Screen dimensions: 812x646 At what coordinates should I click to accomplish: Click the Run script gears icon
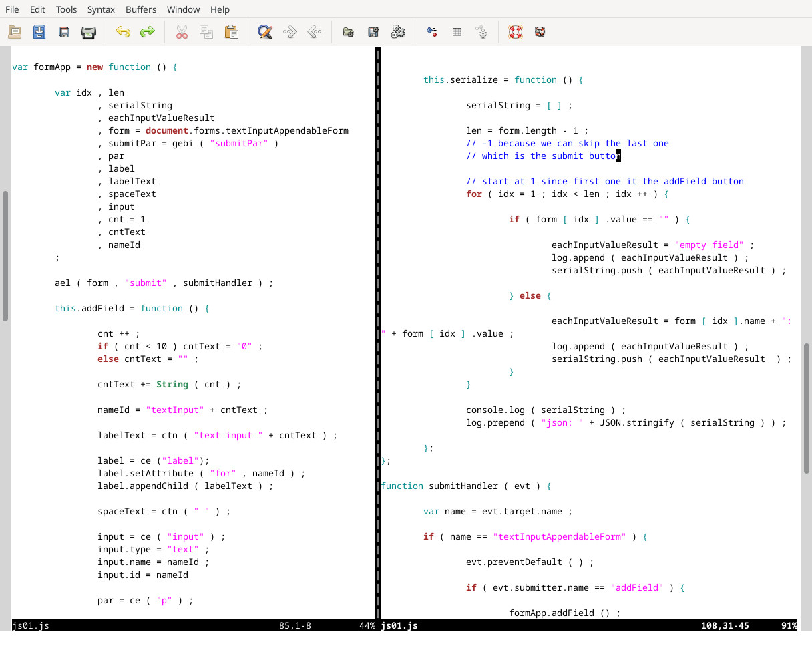398,32
